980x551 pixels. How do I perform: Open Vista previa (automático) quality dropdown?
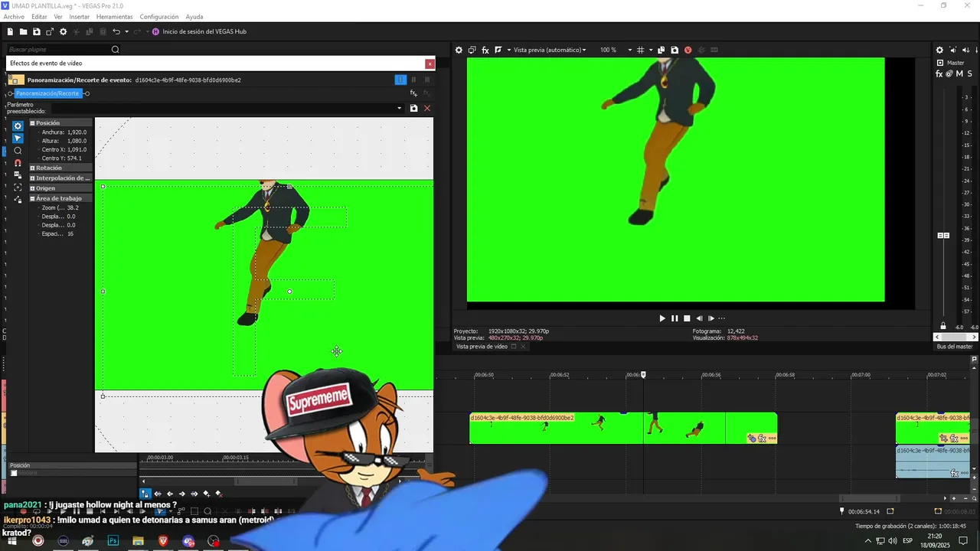tap(550, 50)
